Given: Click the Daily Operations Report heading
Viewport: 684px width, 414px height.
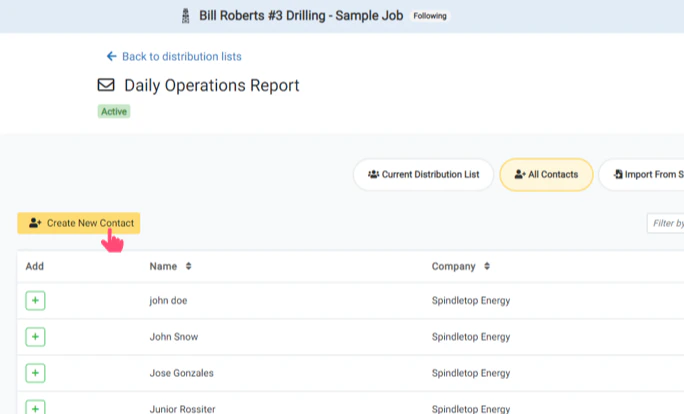Looking at the screenshot, I should click(x=212, y=86).
